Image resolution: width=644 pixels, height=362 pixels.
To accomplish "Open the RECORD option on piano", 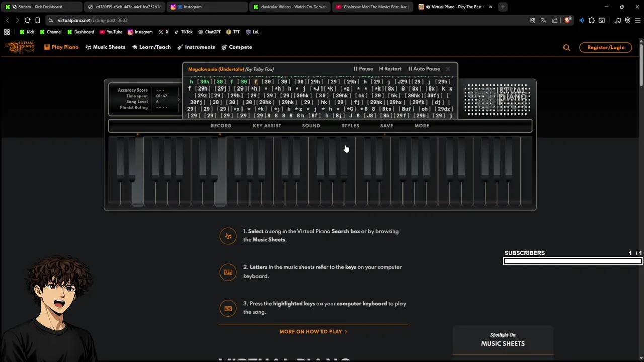I will tap(221, 126).
